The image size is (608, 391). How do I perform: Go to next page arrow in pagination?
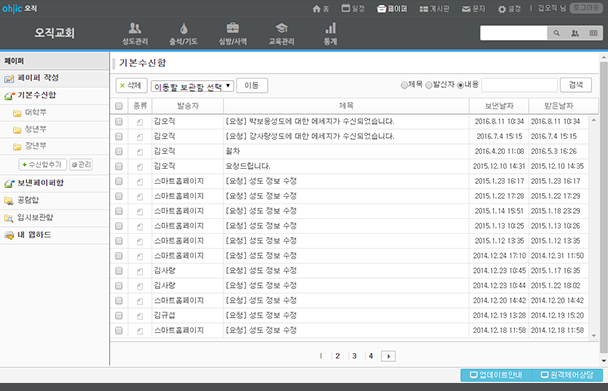[388, 356]
